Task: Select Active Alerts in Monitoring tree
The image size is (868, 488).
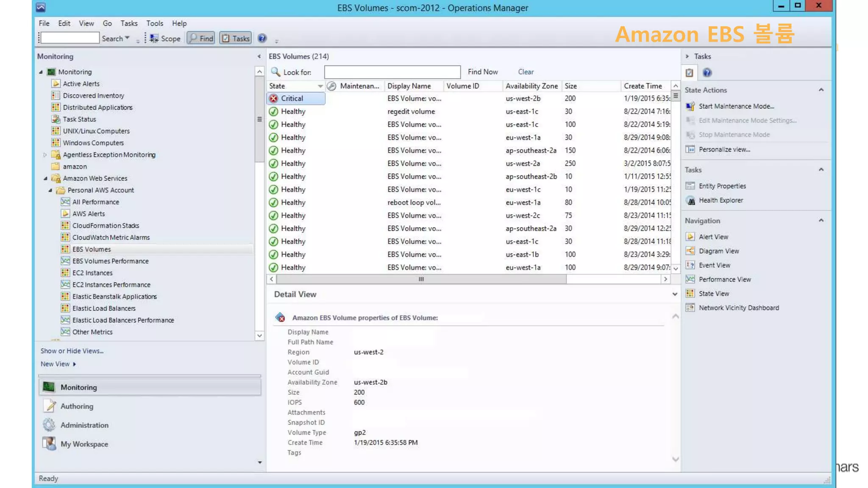Action: tap(81, 84)
